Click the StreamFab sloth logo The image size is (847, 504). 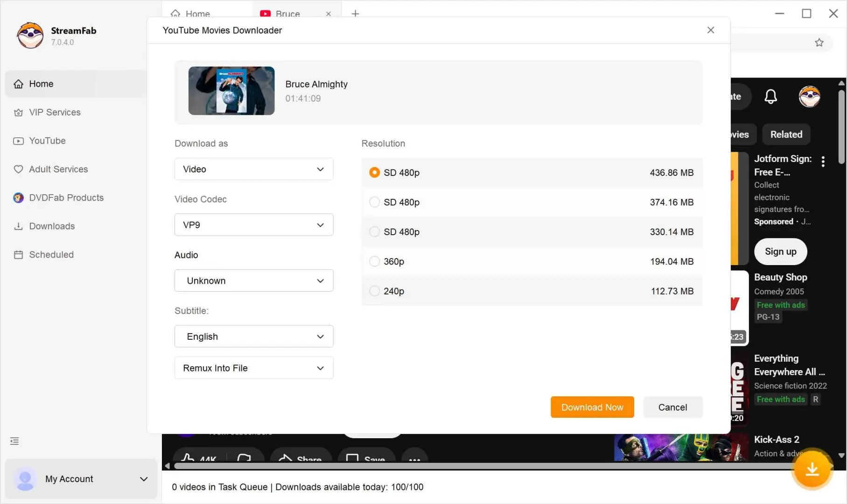(x=30, y=35)
